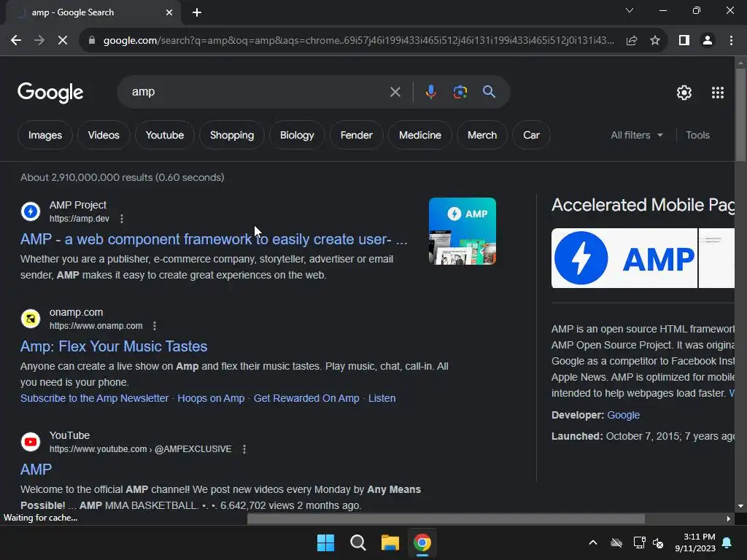Open the Chrome side panel
Viewport: 747px width, 560px height.
click(x=684, y=41)
